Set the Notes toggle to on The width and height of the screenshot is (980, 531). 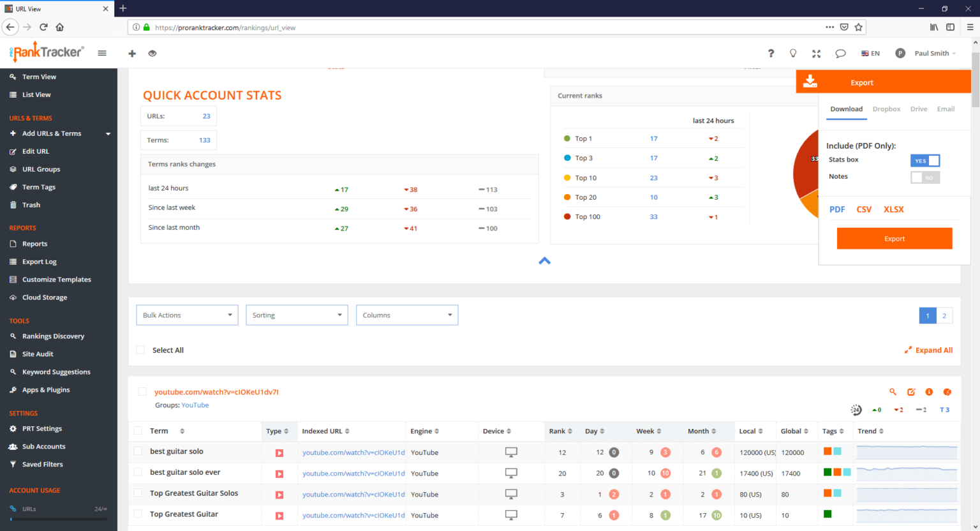pos(924,177)
